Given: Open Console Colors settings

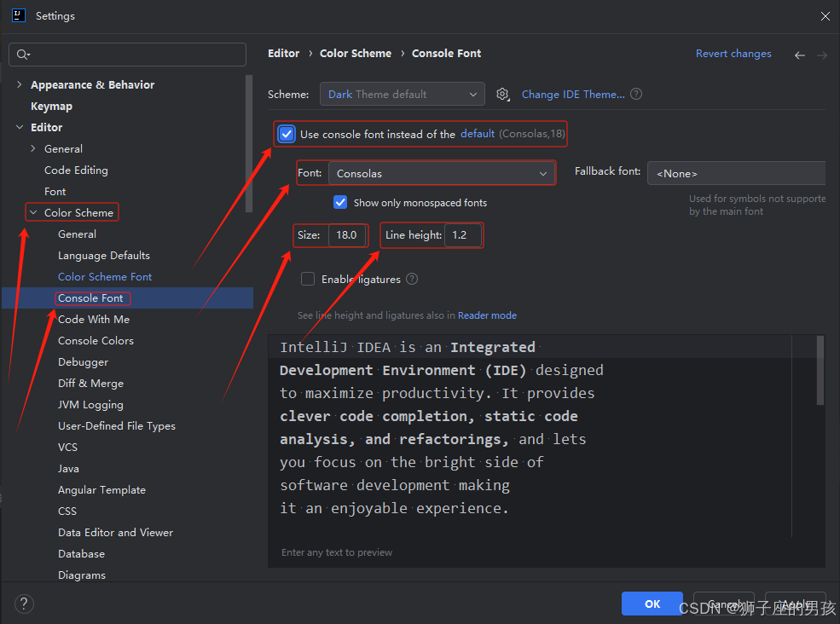Looking at the screenshot, I should [x=96, y=341].
